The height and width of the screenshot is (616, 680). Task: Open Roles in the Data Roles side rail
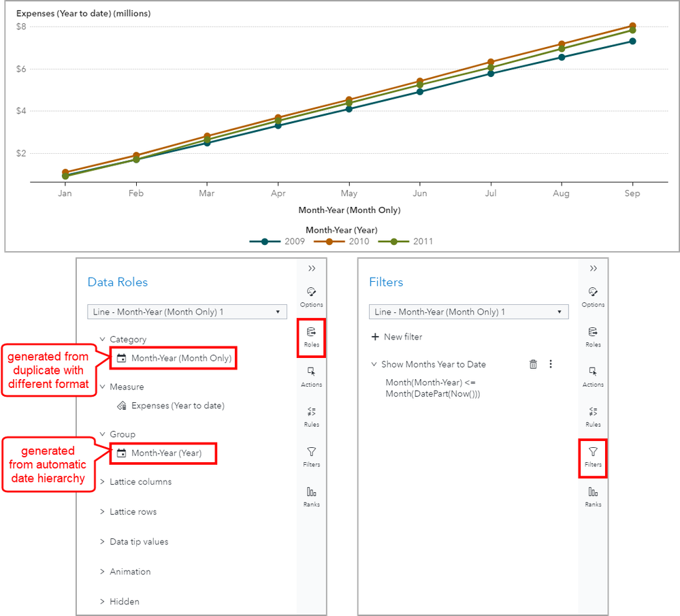311,338
